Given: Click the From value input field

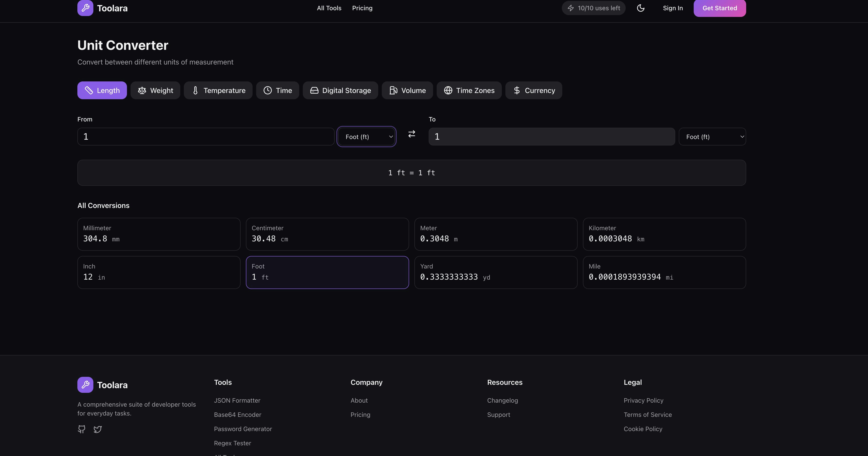Looking at the screenshot, I should pyautogui.click(x=205, y=137).
